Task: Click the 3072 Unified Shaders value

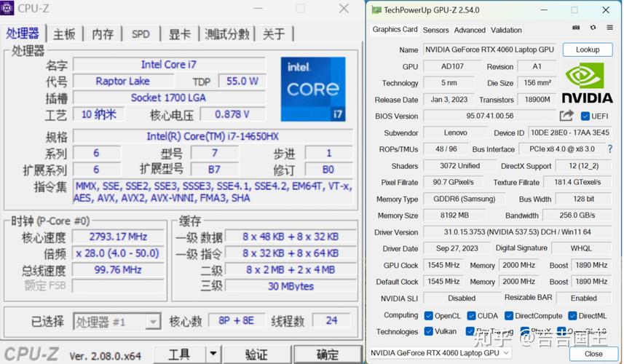Action: tap(459, 166)
